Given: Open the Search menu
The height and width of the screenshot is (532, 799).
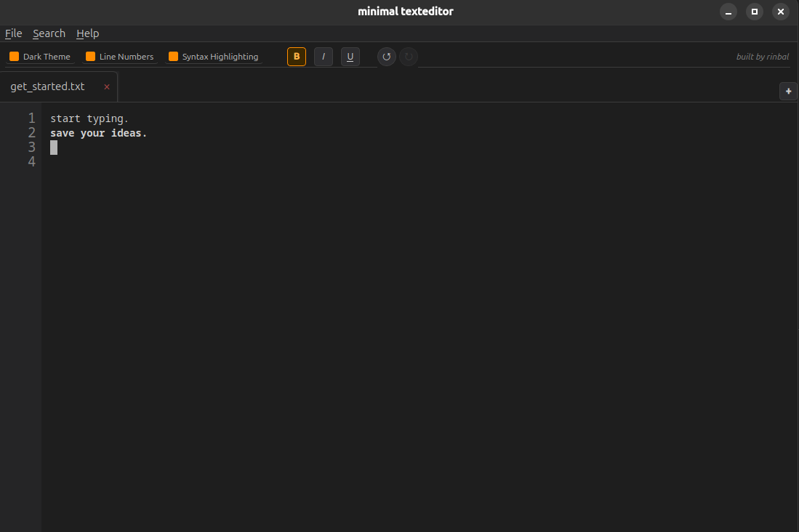Looking at the screenshot, I should 49,33.
